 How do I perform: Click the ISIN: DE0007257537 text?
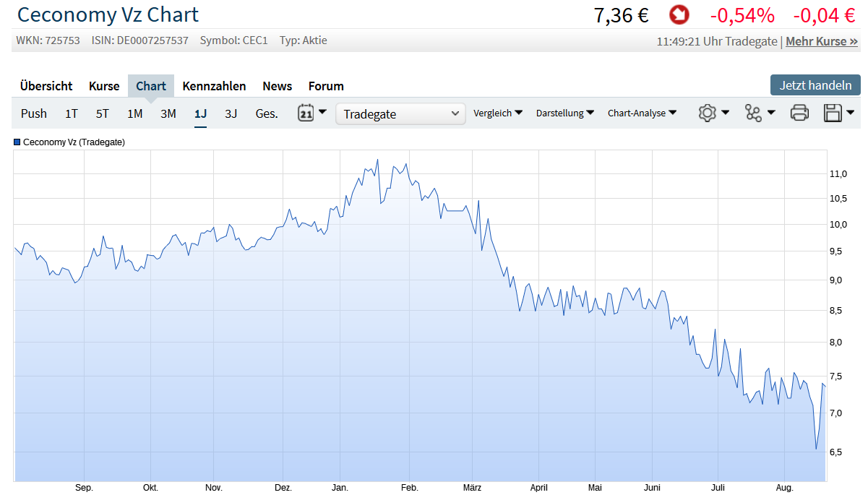click(139, 40)
